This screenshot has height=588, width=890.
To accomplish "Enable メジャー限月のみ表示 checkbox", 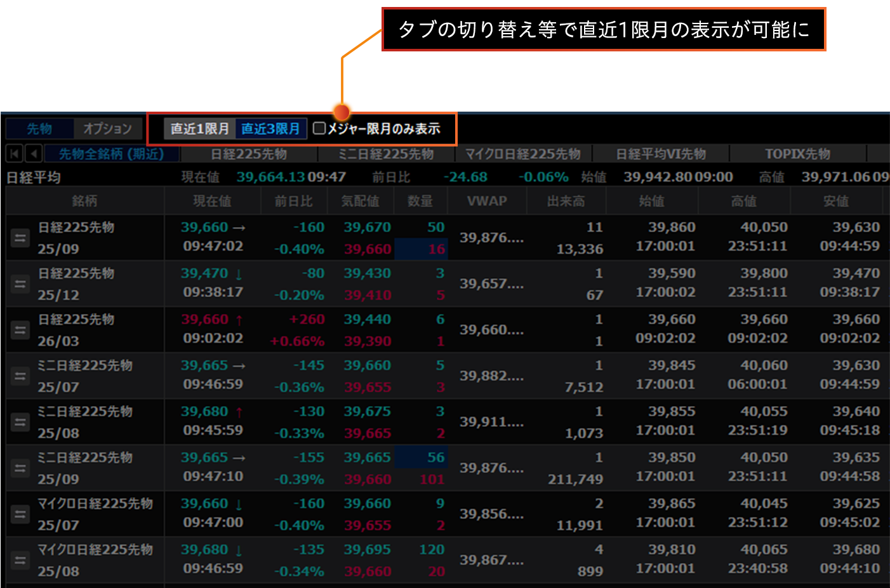I will point(319,129).
